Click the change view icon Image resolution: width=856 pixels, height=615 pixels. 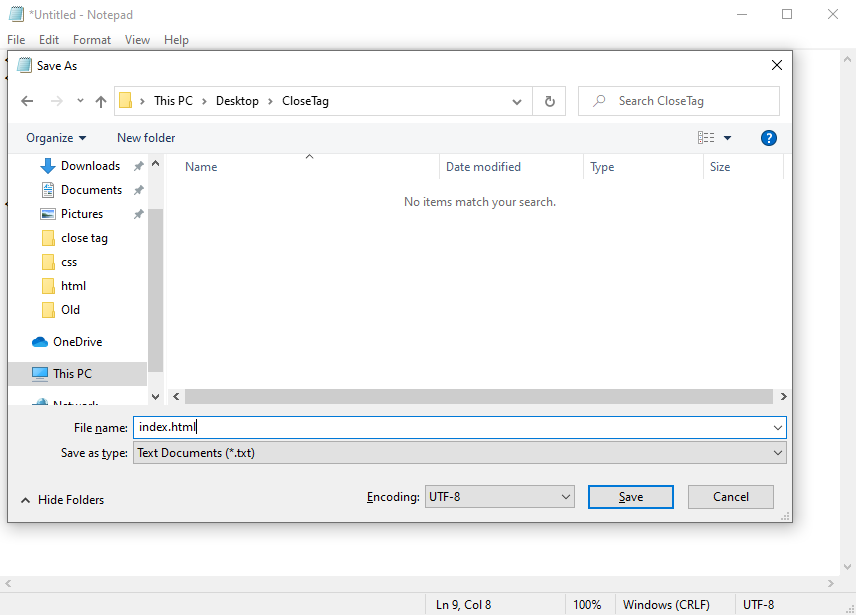(x=706, y=138)
